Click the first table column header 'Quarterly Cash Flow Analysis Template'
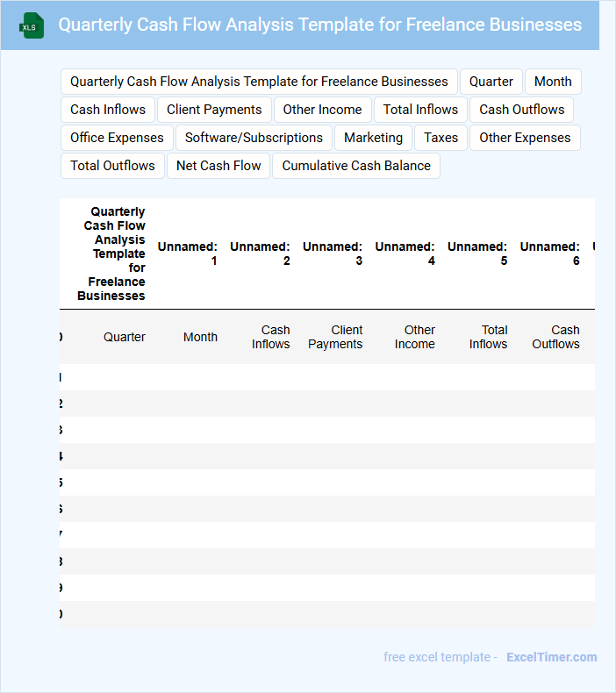 (111, 254)
